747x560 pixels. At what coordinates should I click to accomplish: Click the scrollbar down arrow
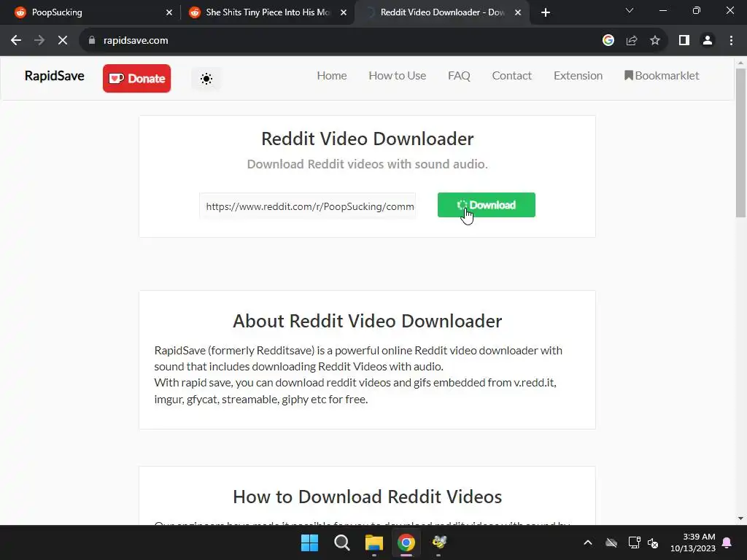pyautogui.click(x=740, y=518)
